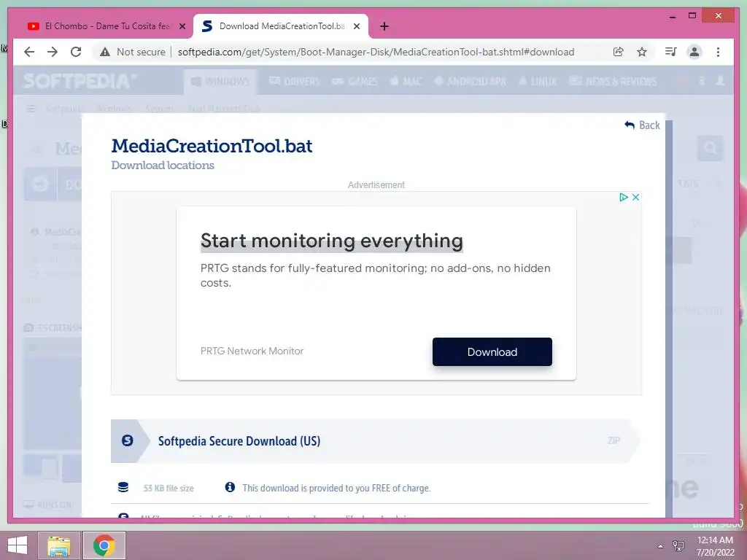Close the El Chombo YouTube tab
747x560 pixels.
(182, 26)
